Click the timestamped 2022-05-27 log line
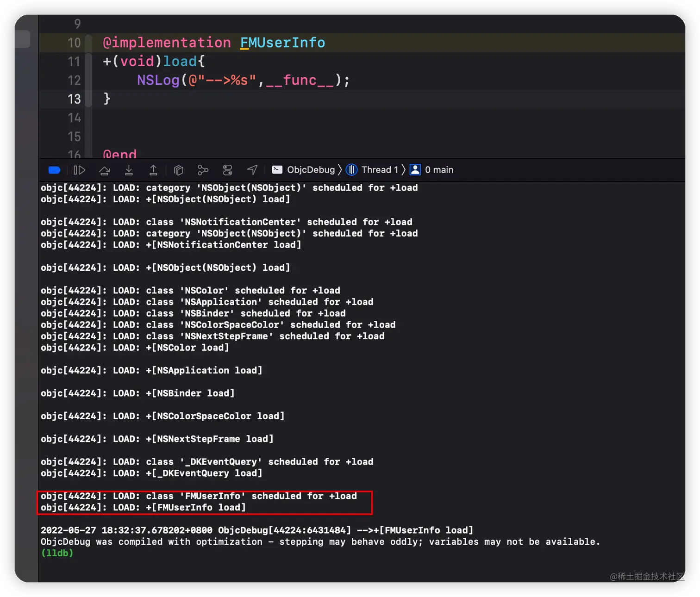700x597 pixels. coord(257,530)
